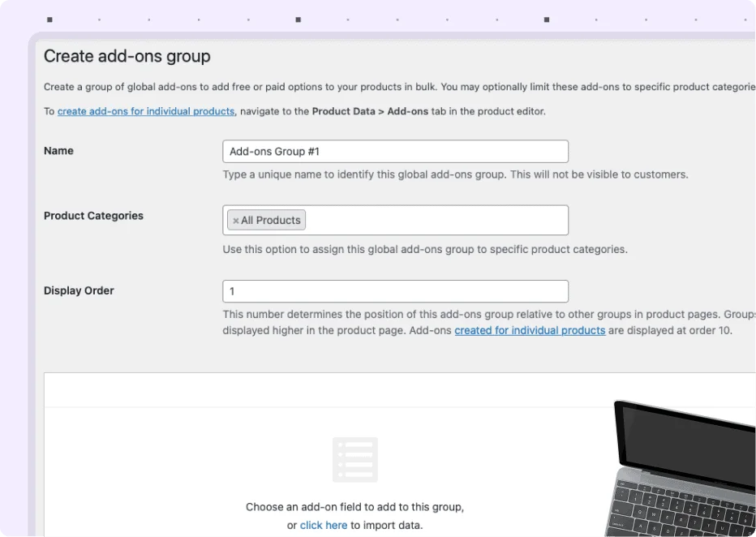The width and height of the screenshot is (756, 537).
Task: Follow the 'created for individual products' link
Action: [530, 330]
